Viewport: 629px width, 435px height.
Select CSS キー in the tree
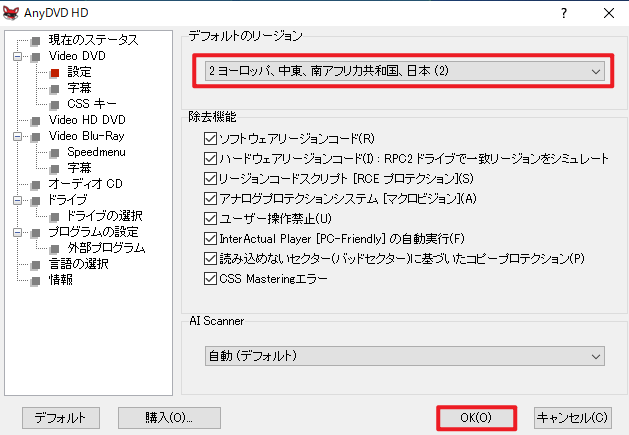tap(92, 104)
